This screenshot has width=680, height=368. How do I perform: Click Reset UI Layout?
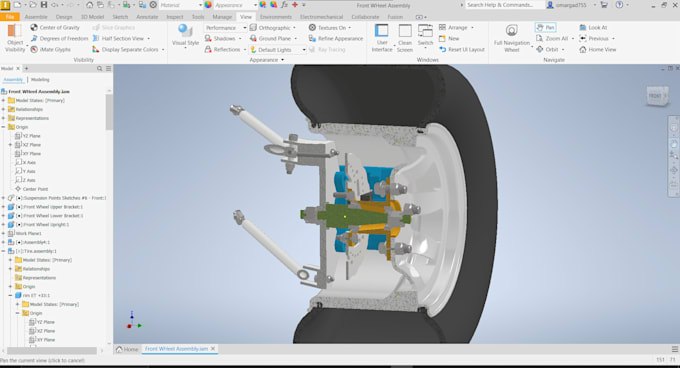(461, 49)
